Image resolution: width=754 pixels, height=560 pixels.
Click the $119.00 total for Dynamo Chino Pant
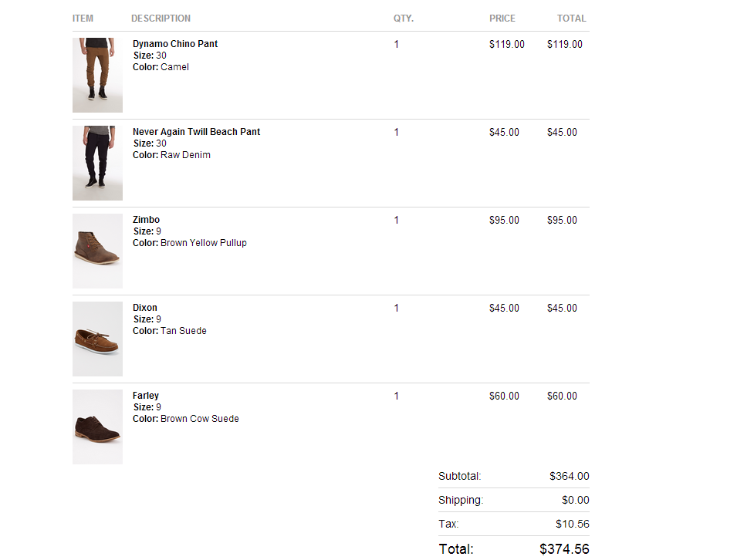pos(565,44)
